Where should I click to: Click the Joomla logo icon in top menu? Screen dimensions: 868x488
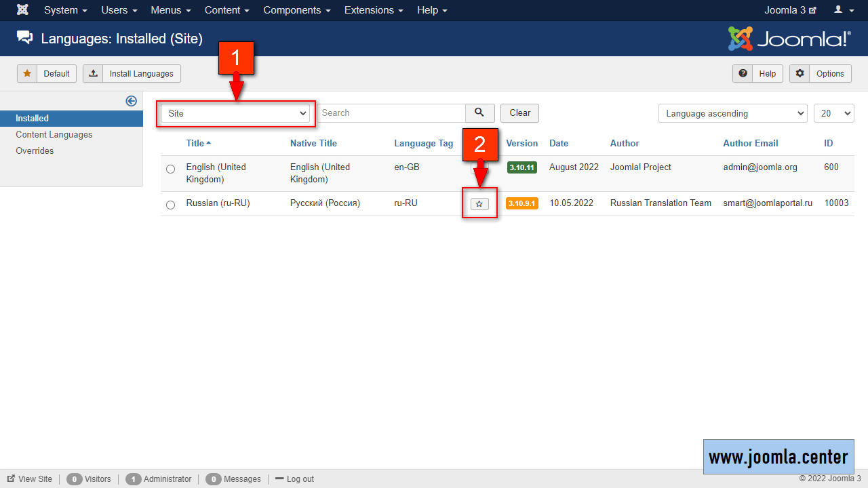click(22, 10)
